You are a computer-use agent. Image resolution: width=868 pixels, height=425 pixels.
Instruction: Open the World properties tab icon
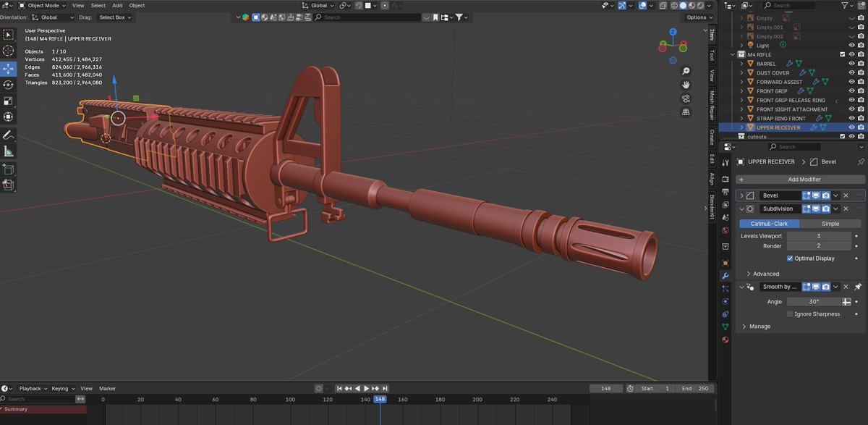point(726,230)
